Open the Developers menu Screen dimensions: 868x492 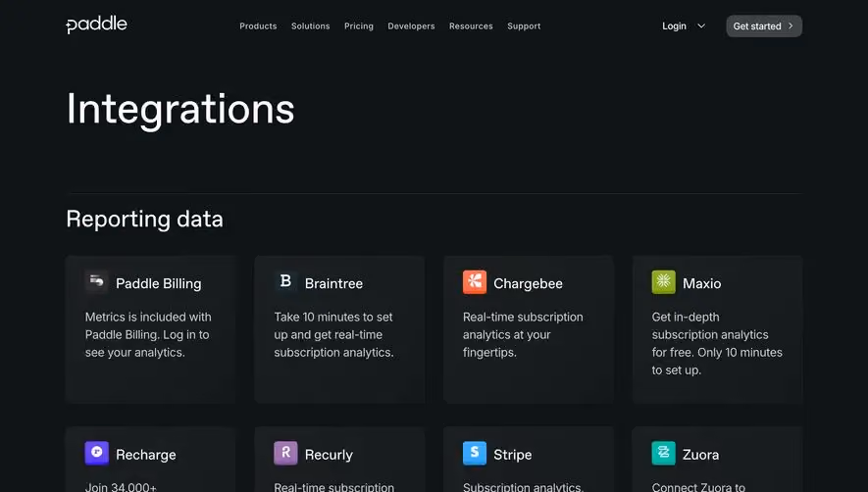[x=411, y=26]
